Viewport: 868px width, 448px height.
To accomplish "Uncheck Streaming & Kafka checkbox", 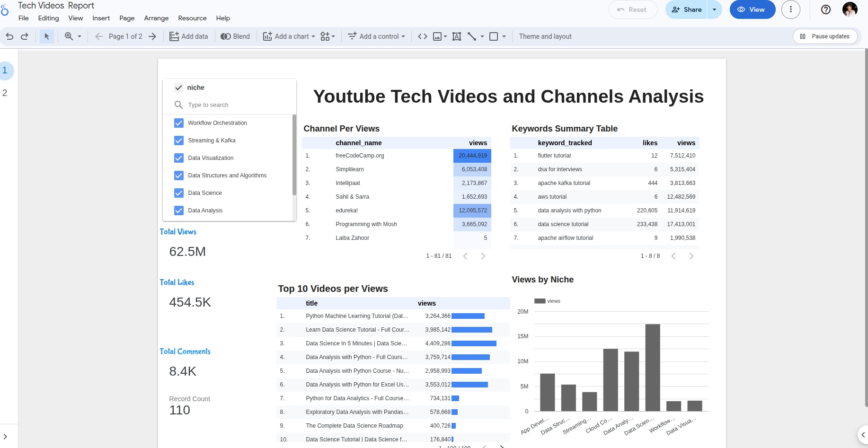I will tap(178, 141).
